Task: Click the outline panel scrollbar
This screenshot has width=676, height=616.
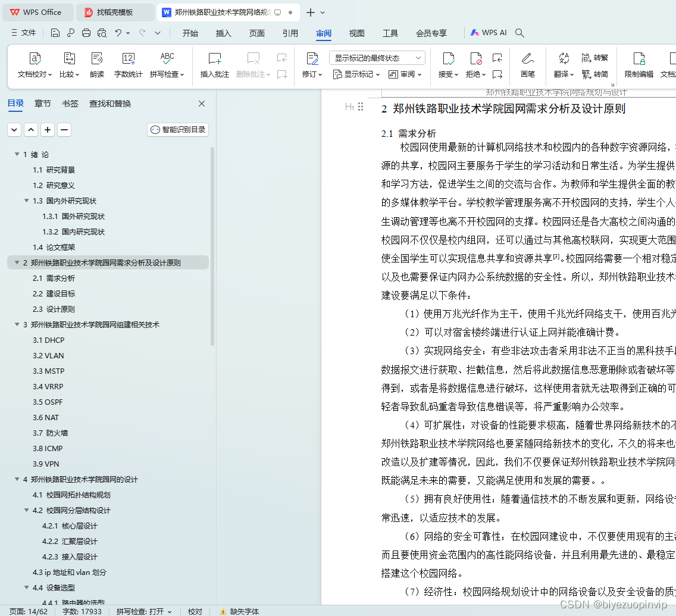Action: tap(212, 246)
